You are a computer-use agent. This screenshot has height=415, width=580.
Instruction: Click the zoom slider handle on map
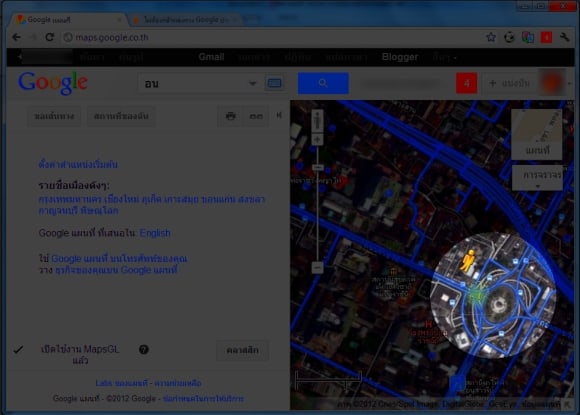pyautogui.click(x=317, y=168)
